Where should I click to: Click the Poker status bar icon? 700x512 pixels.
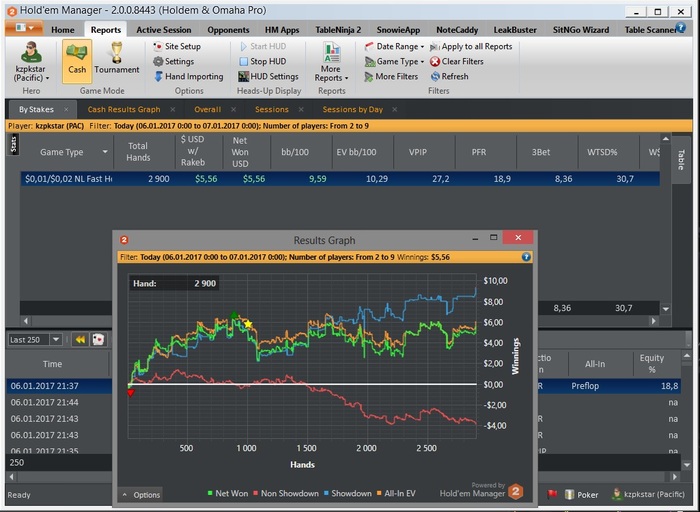(x=582, y=495)
